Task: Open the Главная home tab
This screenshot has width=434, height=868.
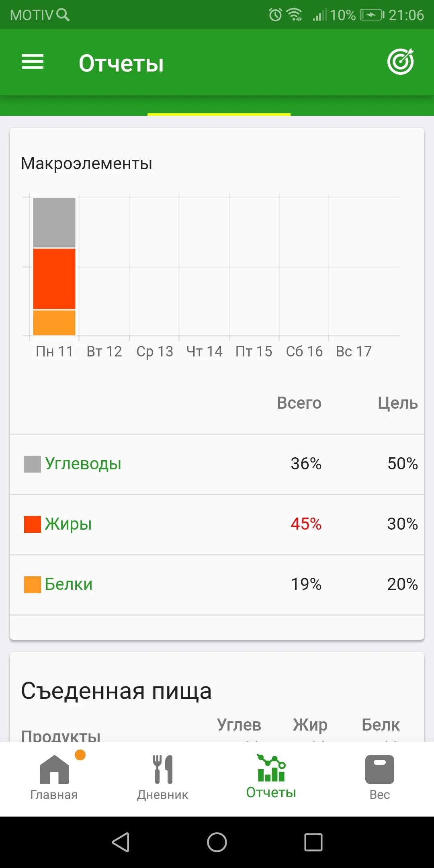Action: (x=54, y=776)
